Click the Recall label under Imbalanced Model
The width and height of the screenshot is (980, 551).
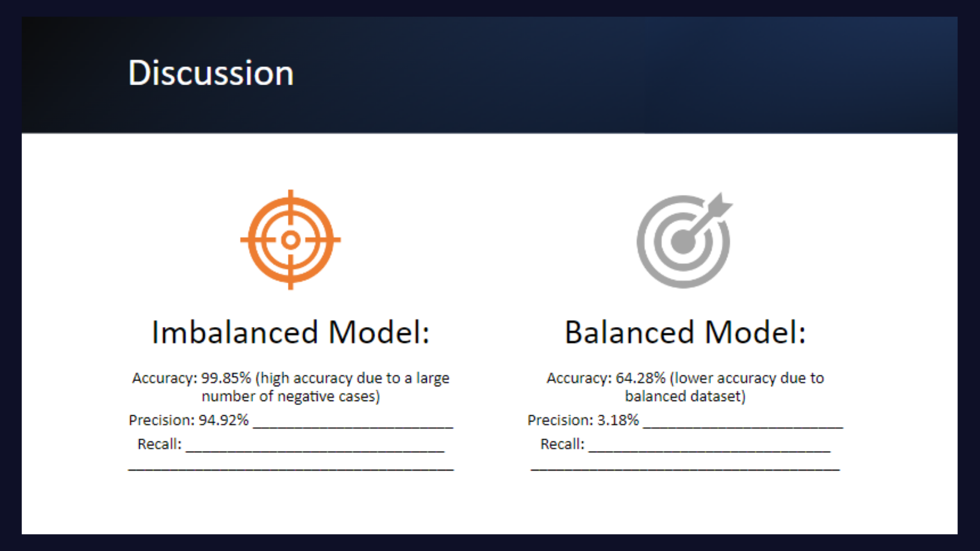159,444
